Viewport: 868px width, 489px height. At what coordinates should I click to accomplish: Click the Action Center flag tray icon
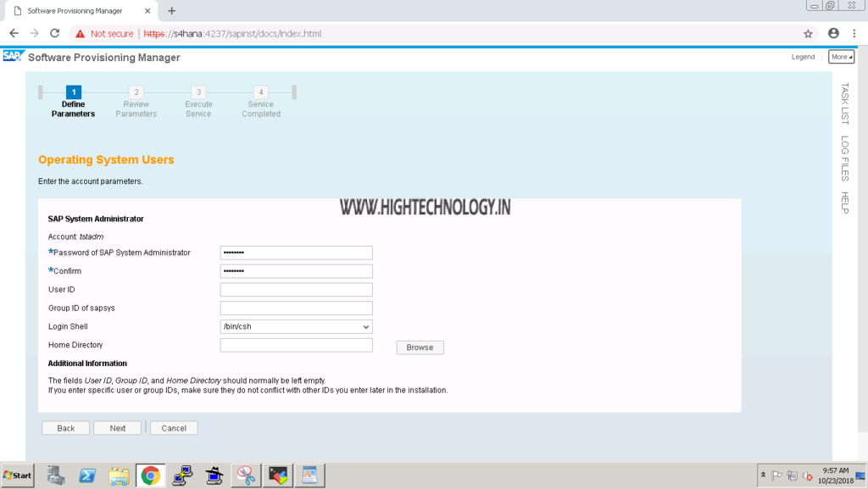(776, 475)
